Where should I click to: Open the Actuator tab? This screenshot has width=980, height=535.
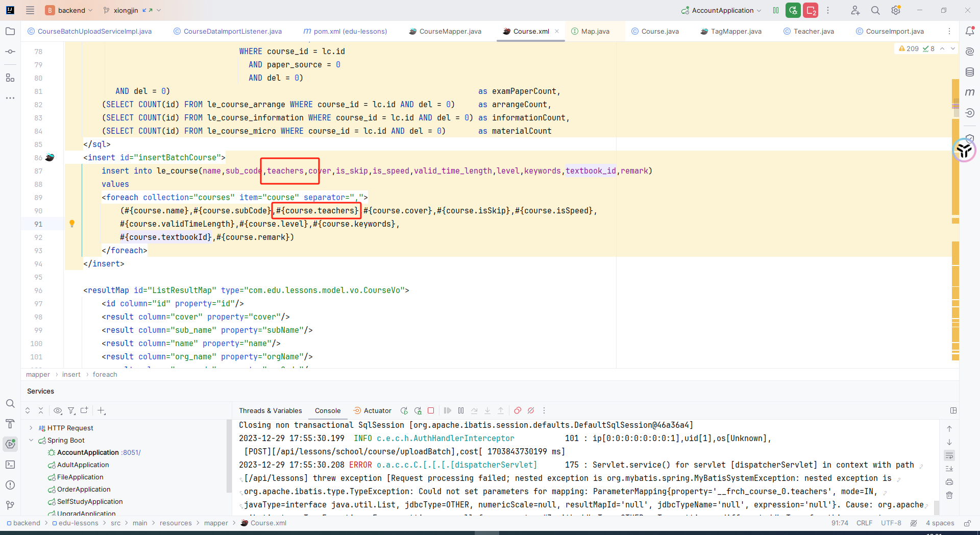(x=372, y=410)
